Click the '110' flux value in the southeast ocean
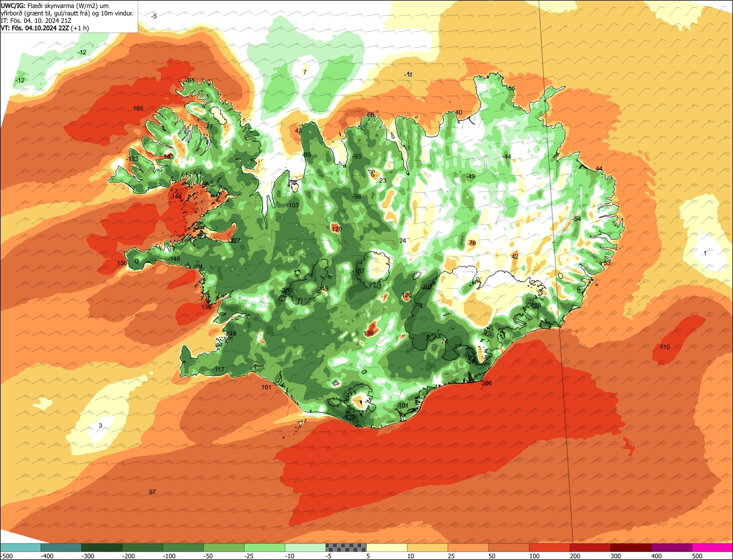Image resolution: width=733 pixels, height=560 pixels. coord(665,348)
